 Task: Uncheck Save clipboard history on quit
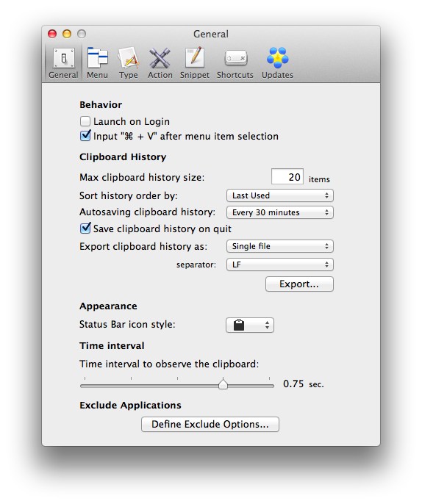click(x=85, y=228)
